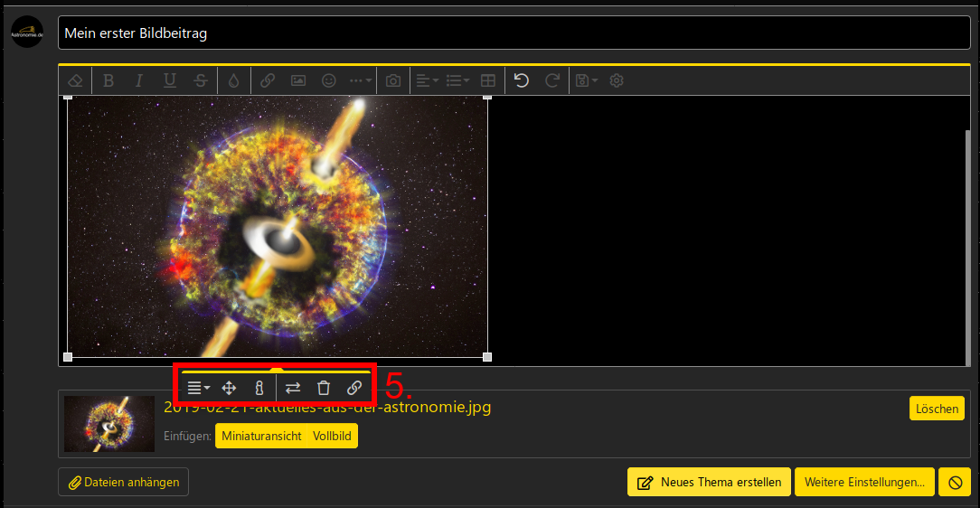Open image alignment dropdown in image popup
Screen dimensions: 980x508
tap(199, 388)
